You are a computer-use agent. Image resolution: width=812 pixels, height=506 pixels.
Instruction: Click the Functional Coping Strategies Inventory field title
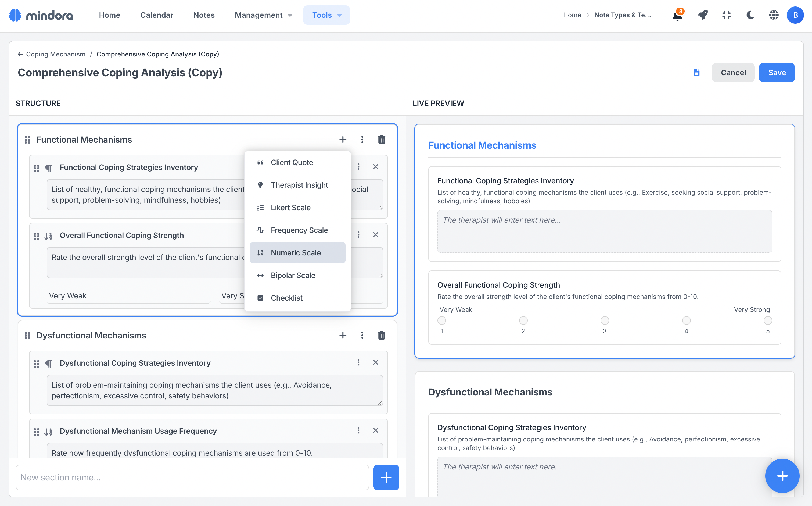tap(129, 167)
